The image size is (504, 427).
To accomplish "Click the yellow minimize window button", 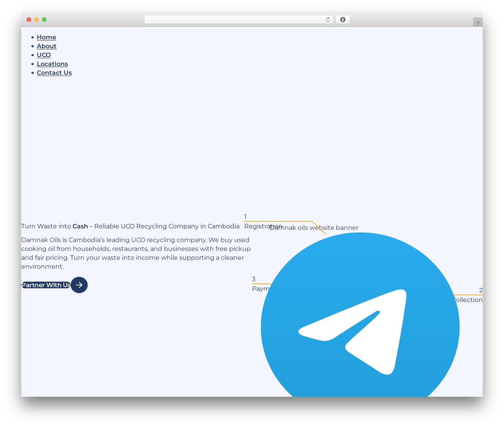I will pyautogui.click(x=36, y=20).
